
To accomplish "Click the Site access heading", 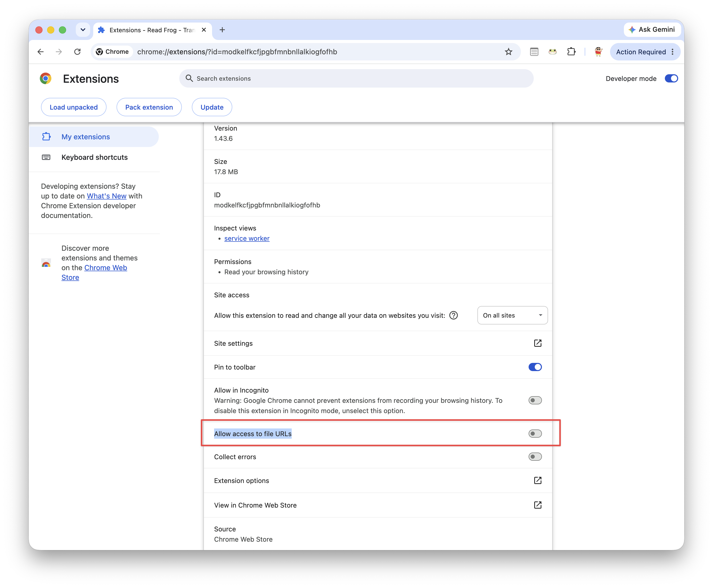I will (232, 295).
